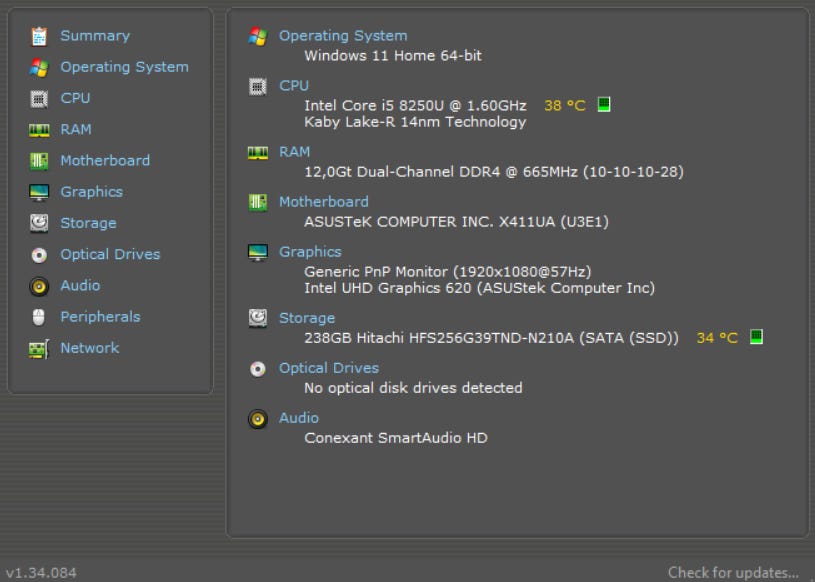Viewport: 815px width, 582px height.
Task: Click the Motherboard icon in summary panel
Action: click(x=258, y=202)
